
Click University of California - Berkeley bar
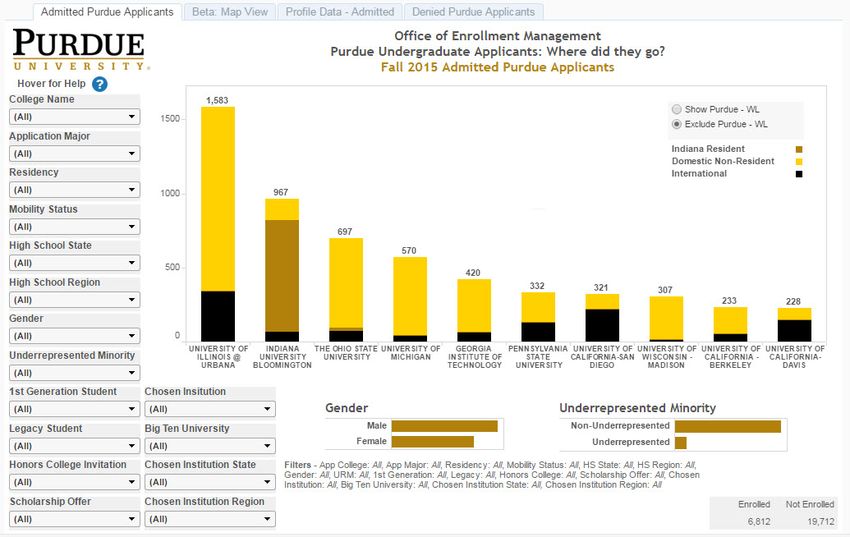pyautogui.click(x=730, y=324)
